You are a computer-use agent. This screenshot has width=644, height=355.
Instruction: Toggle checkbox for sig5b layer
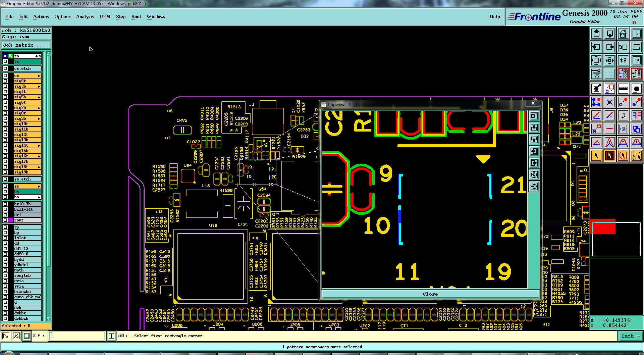pos(5,97)
